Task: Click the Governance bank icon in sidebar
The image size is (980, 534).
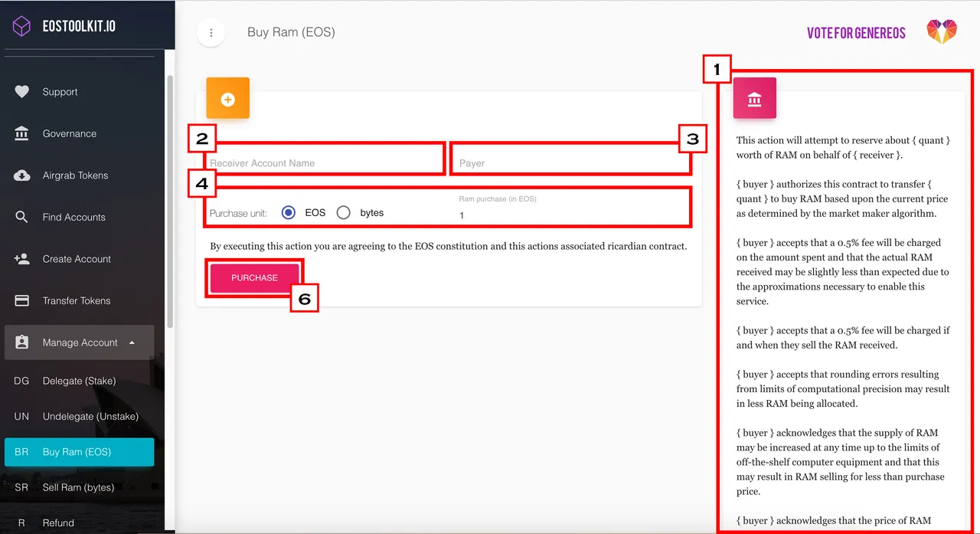Action: (21, 133)
